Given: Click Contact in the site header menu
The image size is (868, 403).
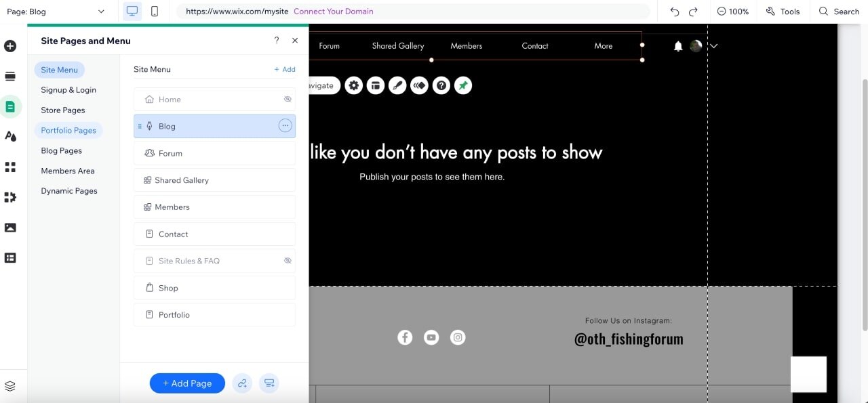Looking at the screenshot, I should (535, 46).
